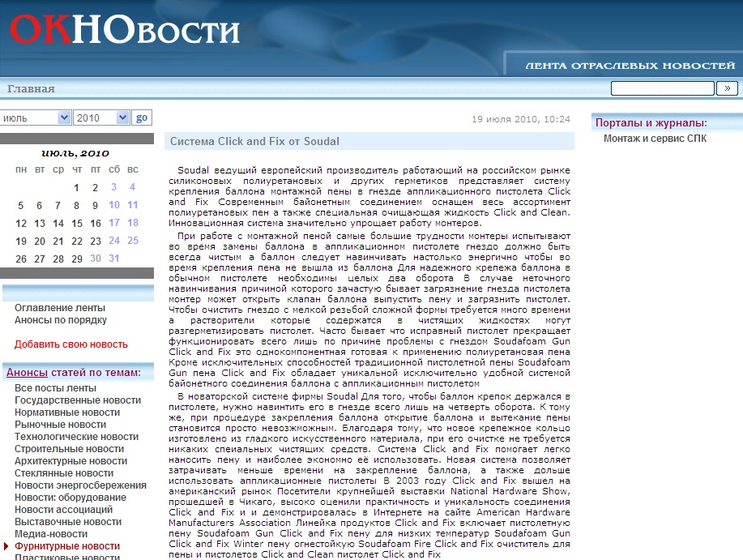Open Монтаж и сервис СПК link
This screenshot has width=743, height=560.
pyautogui.click(x=655, y=139)
